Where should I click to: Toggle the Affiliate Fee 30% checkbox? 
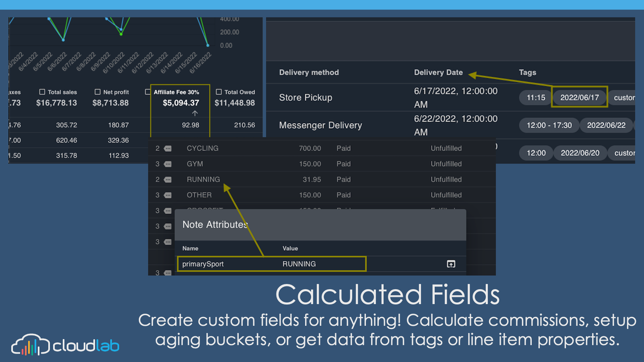148,92
